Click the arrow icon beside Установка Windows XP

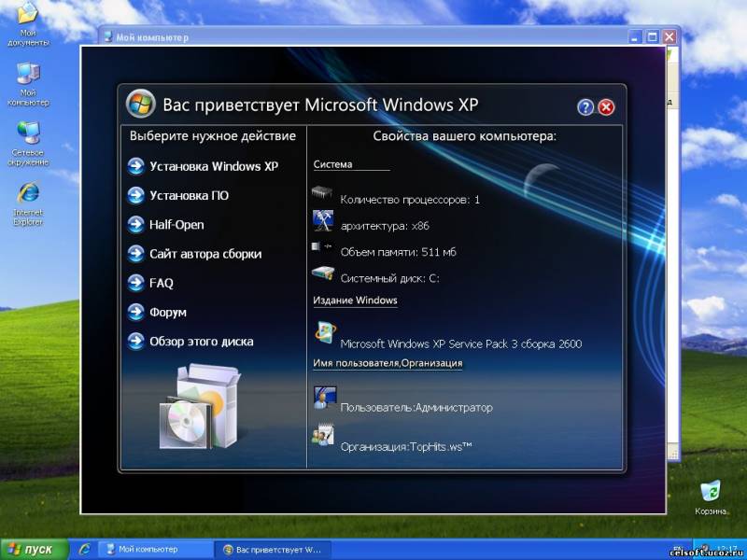click(x=135, y=166)
